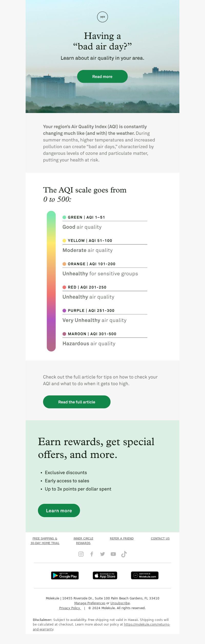Open the Instagram icon link
This screenshot has height=644, width=205.
[81, 554]
